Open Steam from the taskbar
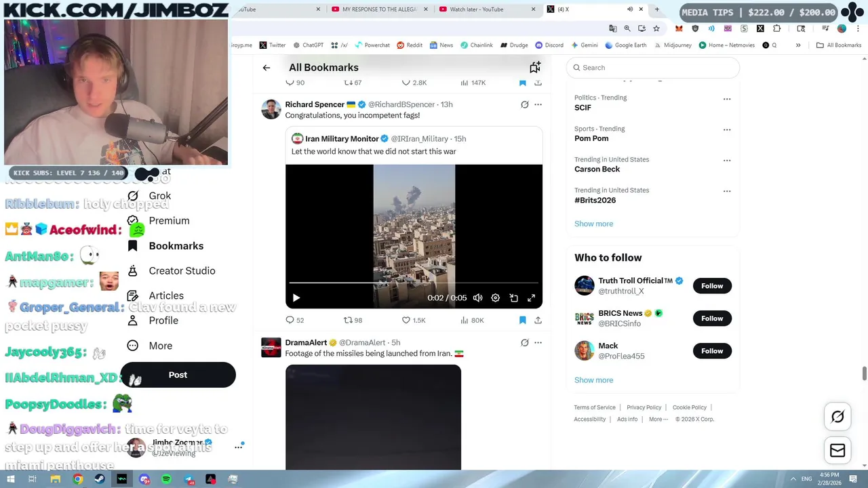Screen dimensions: 868x488 (100, 479)
